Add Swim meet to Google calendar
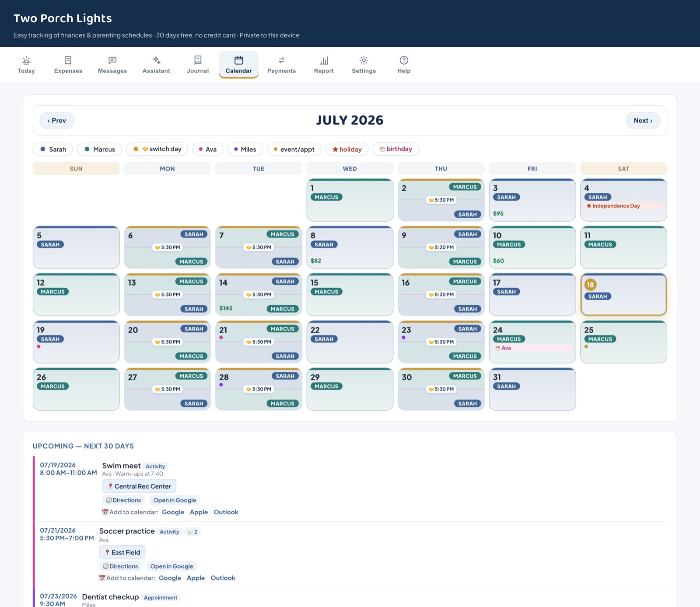The width and height of the screenshot is (700, 607). 173,512
